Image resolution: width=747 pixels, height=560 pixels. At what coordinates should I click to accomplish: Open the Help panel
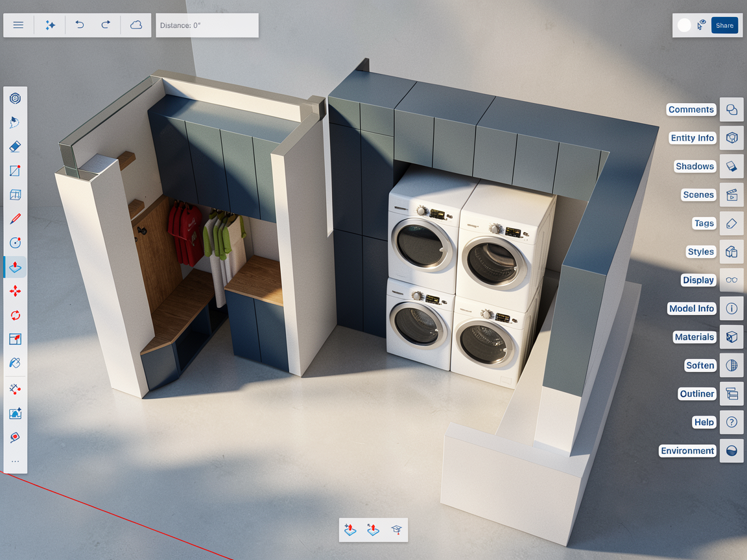(x=731, y=422)
